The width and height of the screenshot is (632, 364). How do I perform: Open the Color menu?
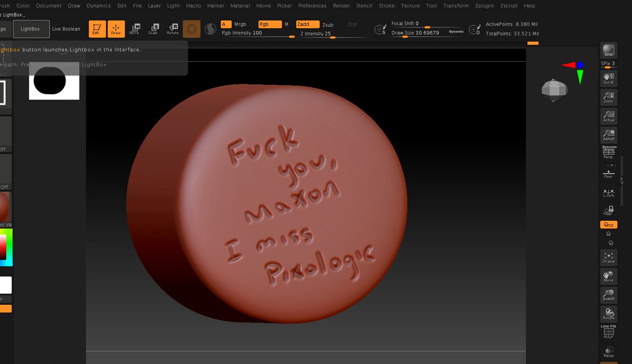tap(23, 6)
